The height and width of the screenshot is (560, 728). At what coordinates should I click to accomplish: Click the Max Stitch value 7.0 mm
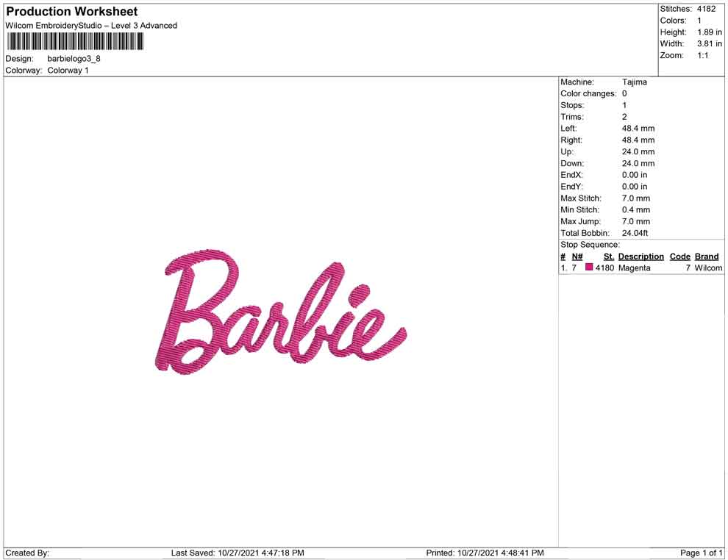(636, 198)
